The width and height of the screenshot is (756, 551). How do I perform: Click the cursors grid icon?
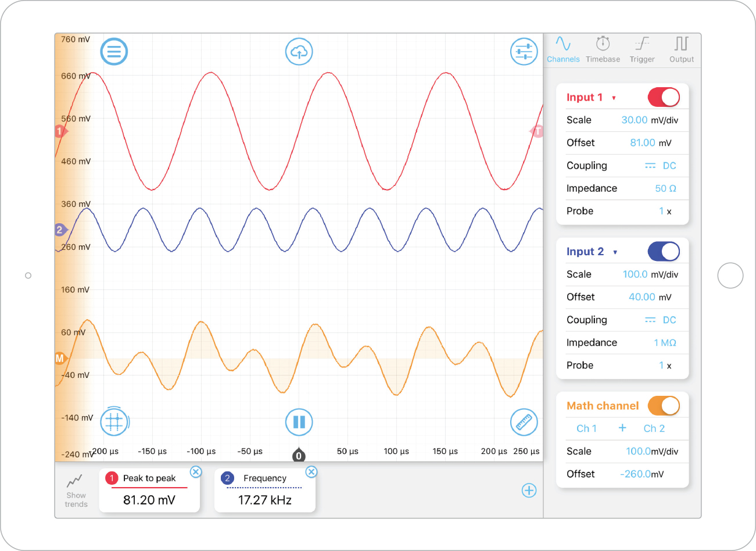[x=114, y=422]
